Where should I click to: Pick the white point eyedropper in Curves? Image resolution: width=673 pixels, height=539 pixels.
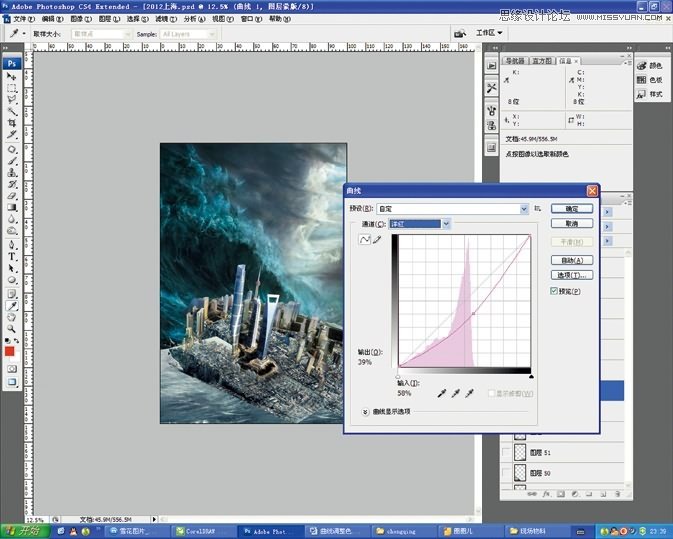click(469, 393)
